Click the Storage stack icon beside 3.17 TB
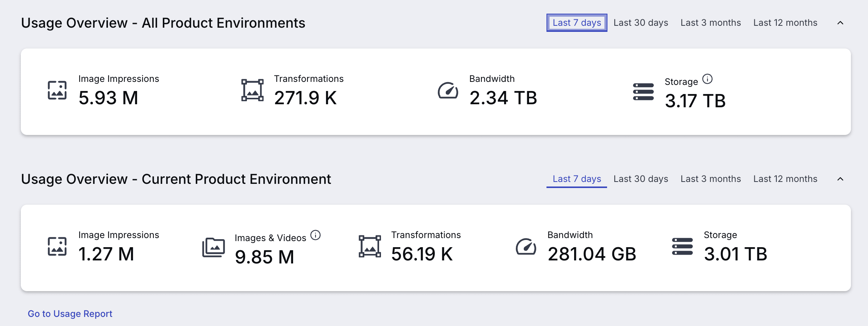868x326 pixels. [643, 92]
